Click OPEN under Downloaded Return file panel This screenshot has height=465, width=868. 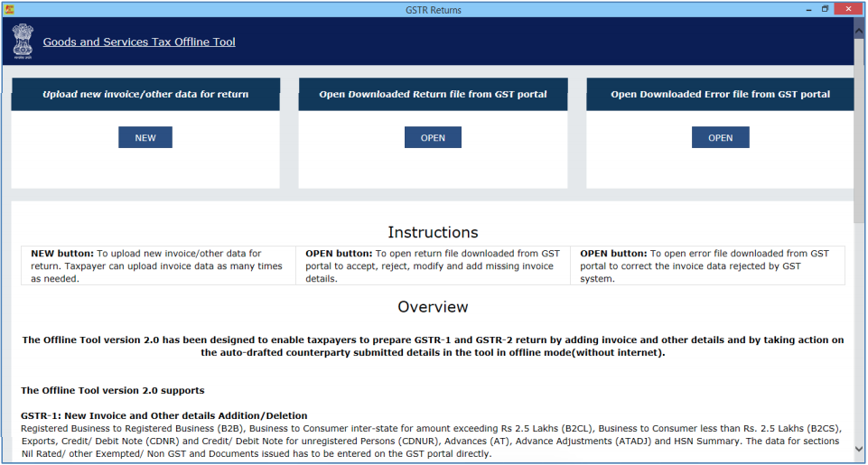point(433,137)
